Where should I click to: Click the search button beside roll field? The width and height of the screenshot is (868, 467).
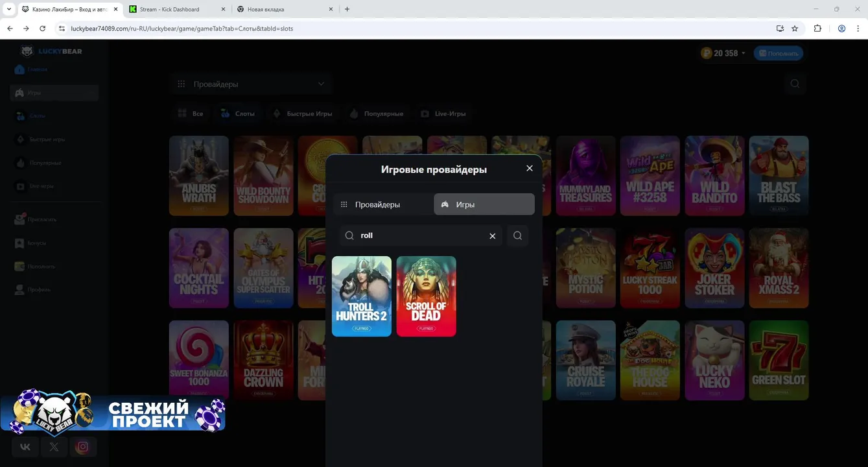click(x=517, y=235)
